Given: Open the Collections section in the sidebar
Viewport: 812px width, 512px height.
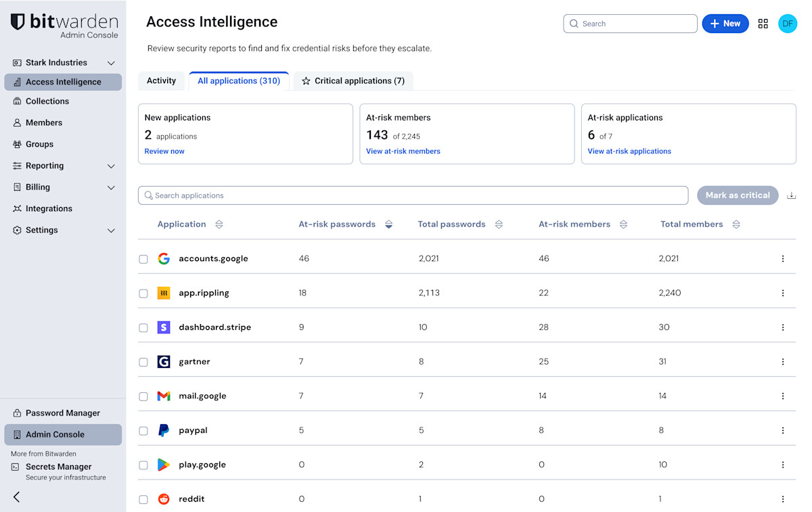Looking at the screenshot, I should (x=50, y=101).
